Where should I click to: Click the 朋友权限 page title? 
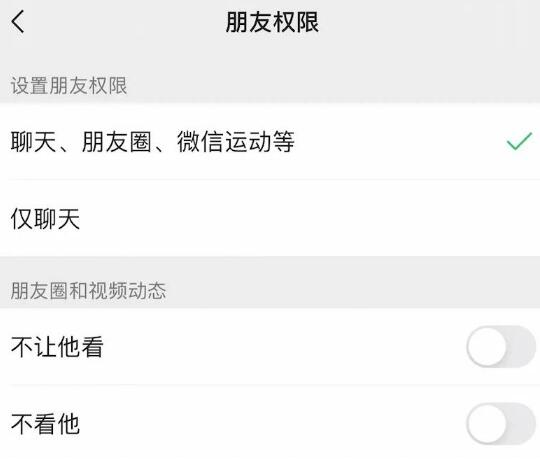pyautogui.click(x=272, y=22)
